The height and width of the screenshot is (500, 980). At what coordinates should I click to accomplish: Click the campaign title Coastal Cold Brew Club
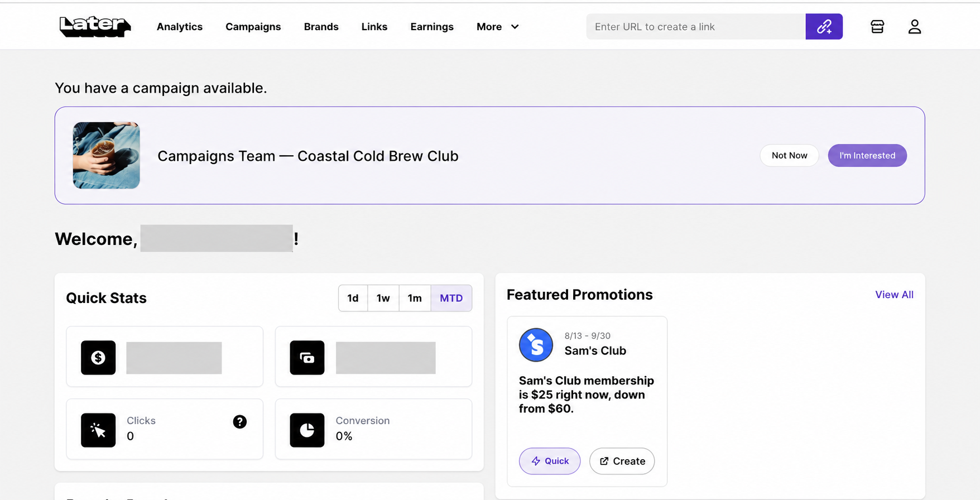pyautogui.click(x=308, y=156)
